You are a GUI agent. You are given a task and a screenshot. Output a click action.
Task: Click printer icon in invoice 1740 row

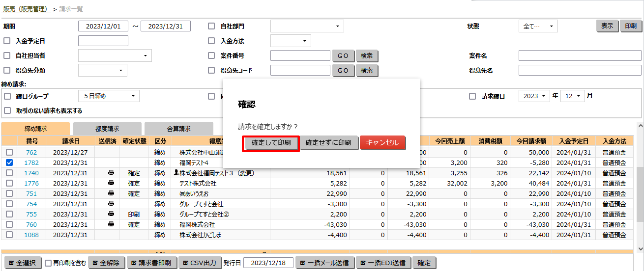[111, 173]
